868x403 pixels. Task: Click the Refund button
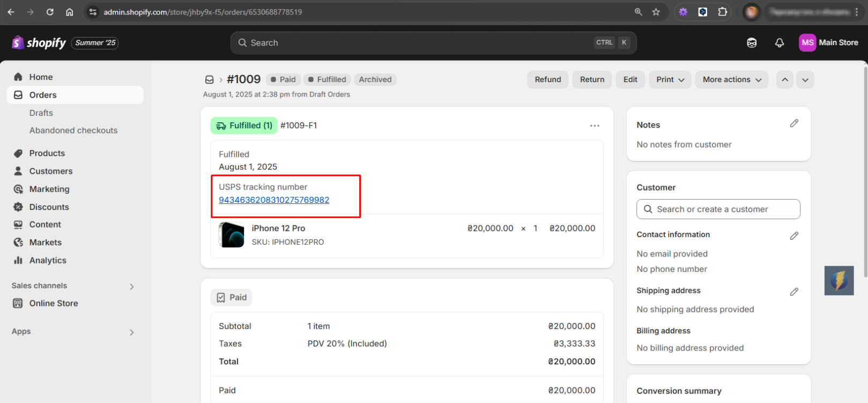[548, 79]
